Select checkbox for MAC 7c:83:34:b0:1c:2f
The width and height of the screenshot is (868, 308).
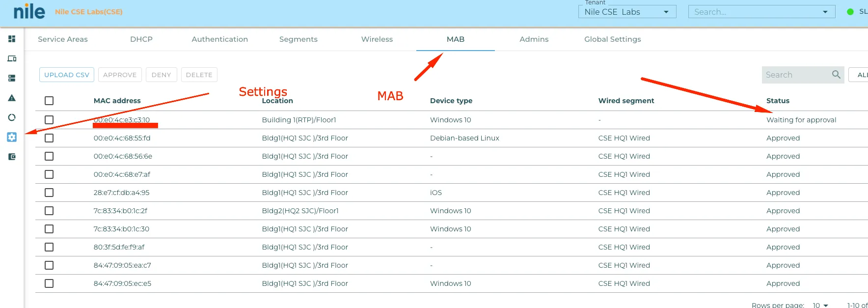49,211
